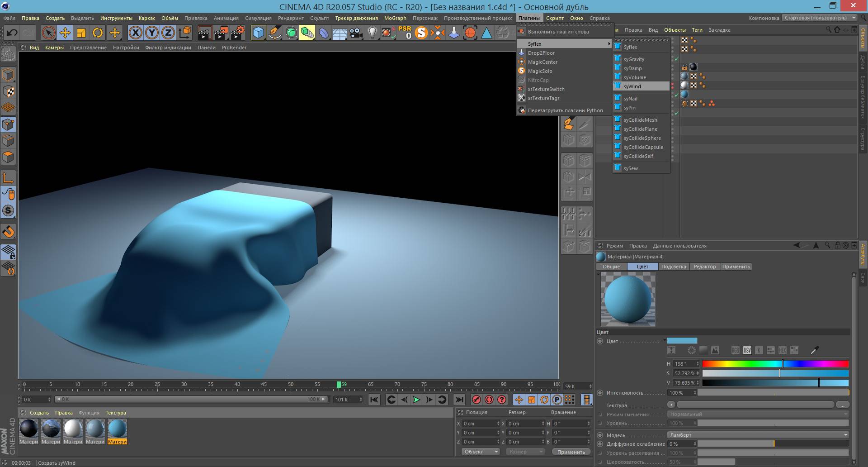Open material manager Создать menu
Screen dimensions: 868x467
coord(39,413)
